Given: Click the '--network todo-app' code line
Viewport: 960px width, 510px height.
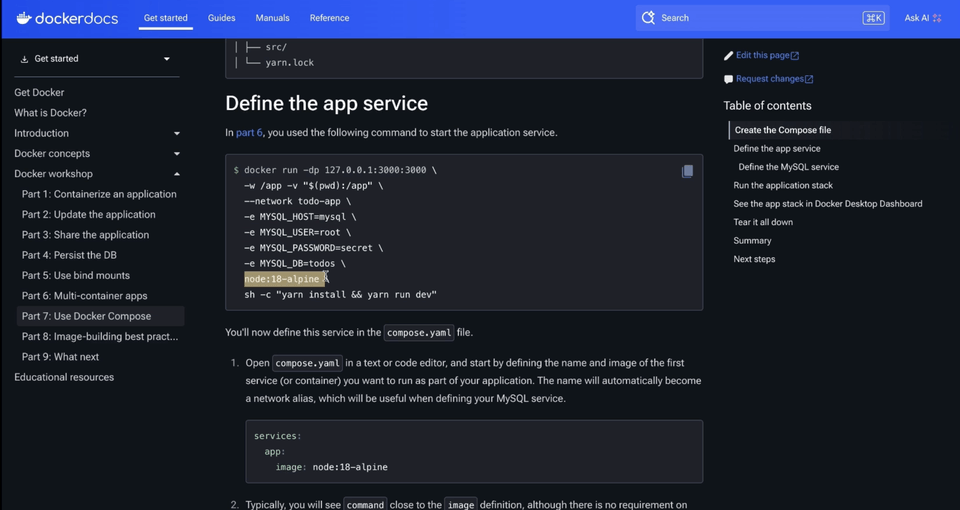Looking at the screenshot, I should pos(298,201).
